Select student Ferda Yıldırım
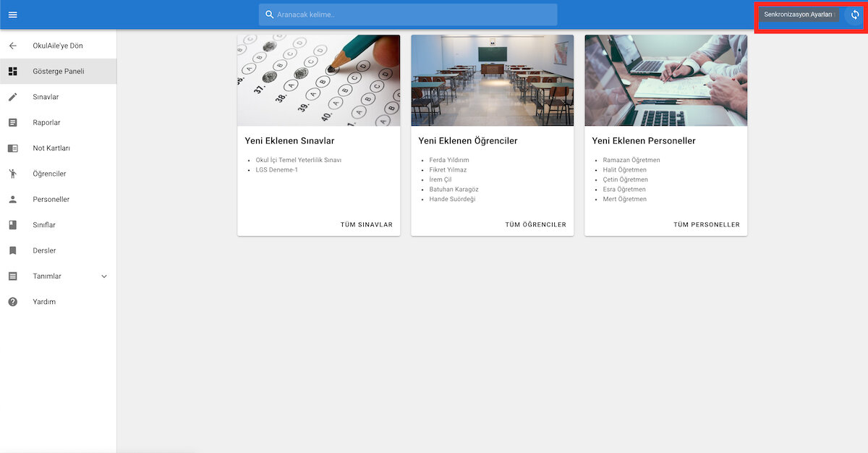 coord(449,160)
